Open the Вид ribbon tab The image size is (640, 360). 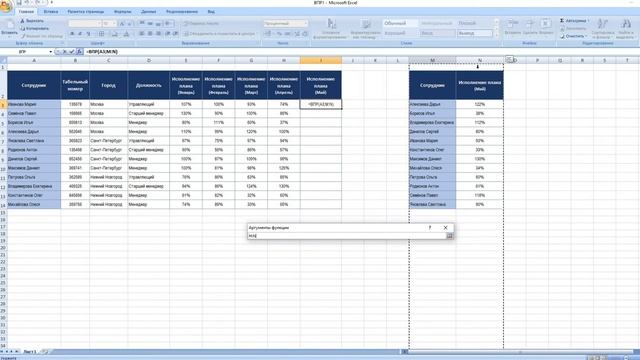[211, 12]
